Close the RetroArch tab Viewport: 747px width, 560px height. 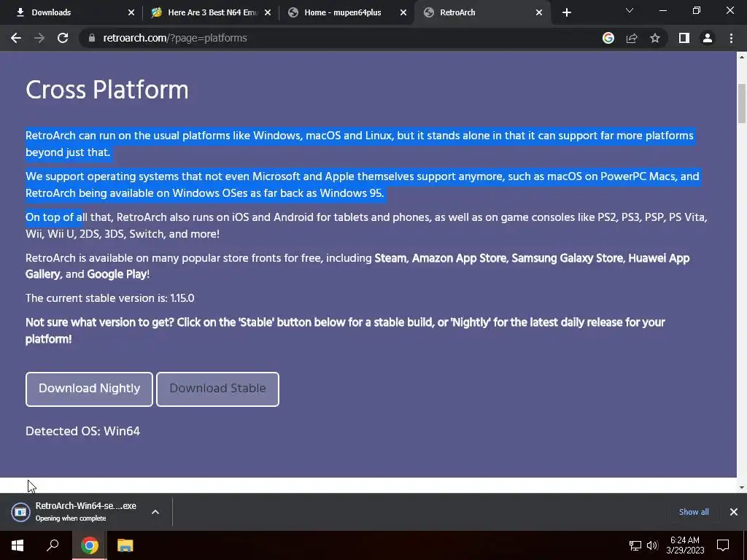(x=539, y=12)
